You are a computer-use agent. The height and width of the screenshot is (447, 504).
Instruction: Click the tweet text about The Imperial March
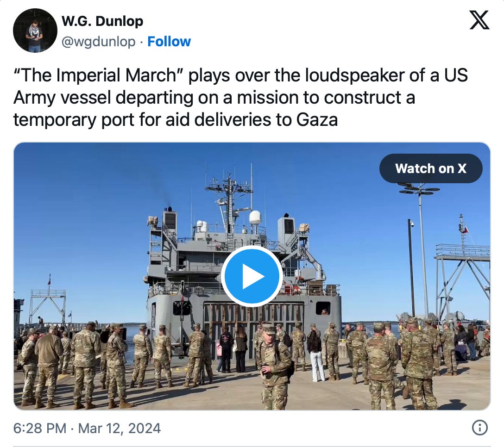click(240, 97)
